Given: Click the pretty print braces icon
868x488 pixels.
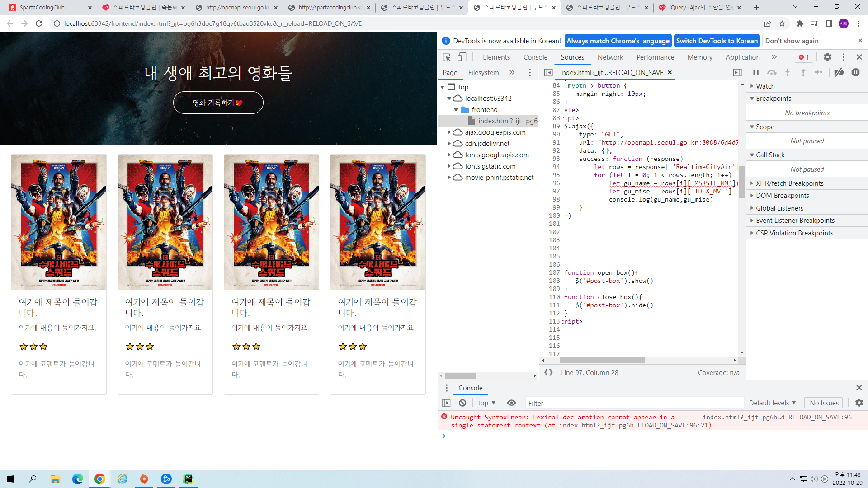Looking at the screenshot, I should (x=548, y=372).
